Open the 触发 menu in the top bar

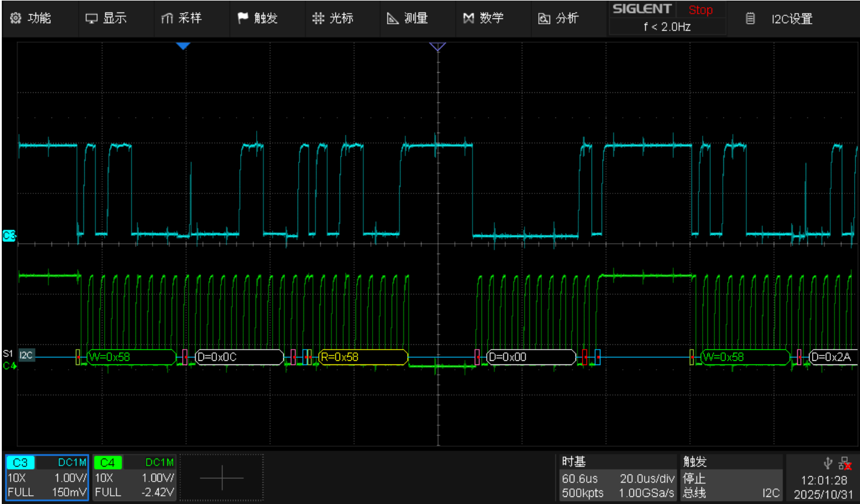[257, 18]
